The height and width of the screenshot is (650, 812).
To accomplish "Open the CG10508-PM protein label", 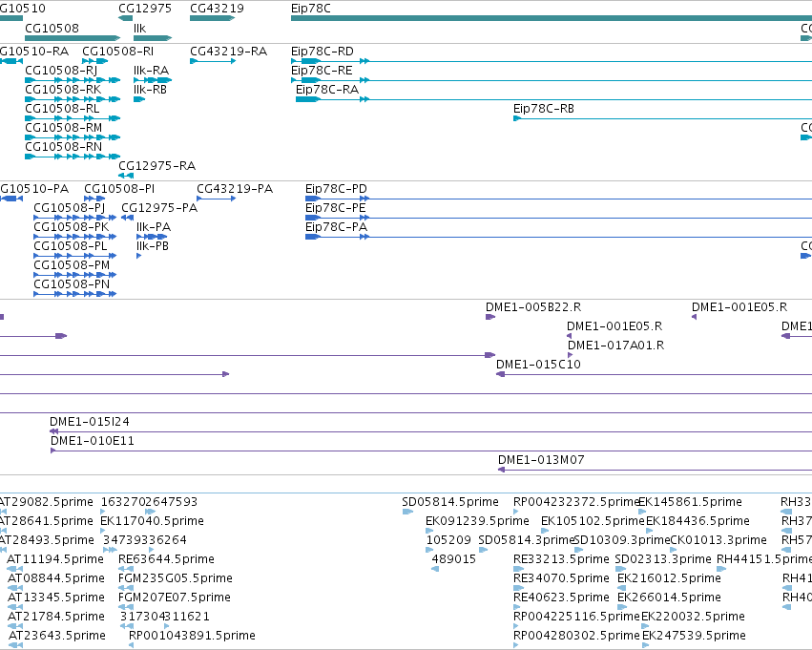I will [x=72, y=265].
